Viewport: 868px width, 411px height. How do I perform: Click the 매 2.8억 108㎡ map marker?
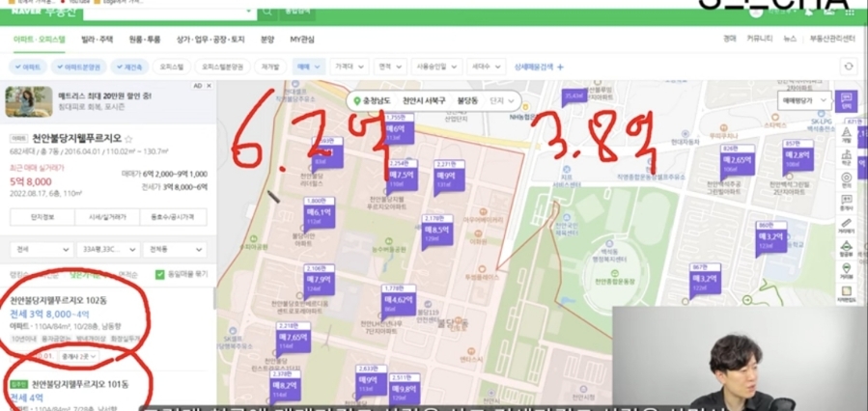(798, 157)
